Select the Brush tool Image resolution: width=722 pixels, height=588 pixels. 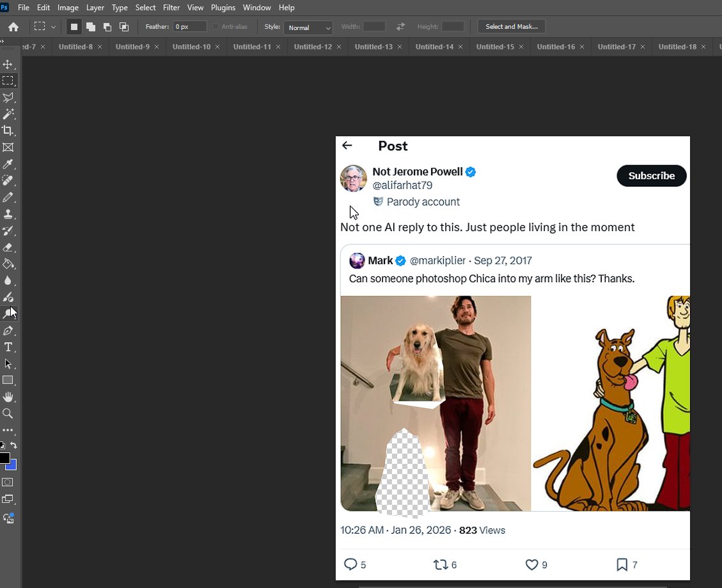[x=8, y=197]
